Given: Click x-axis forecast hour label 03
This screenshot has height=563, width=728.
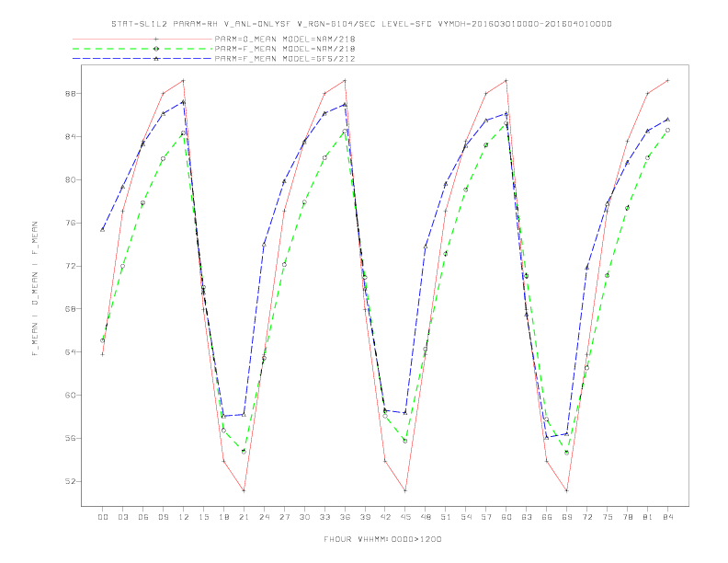Looking at the screenshot, I should point(122,517).
